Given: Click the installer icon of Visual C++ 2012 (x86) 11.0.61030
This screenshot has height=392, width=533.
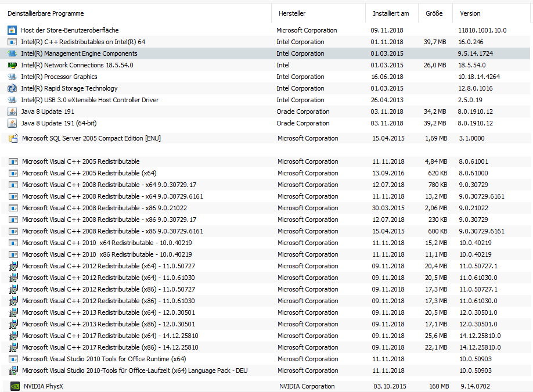Looking at the screenshot, I should [13, 301].
